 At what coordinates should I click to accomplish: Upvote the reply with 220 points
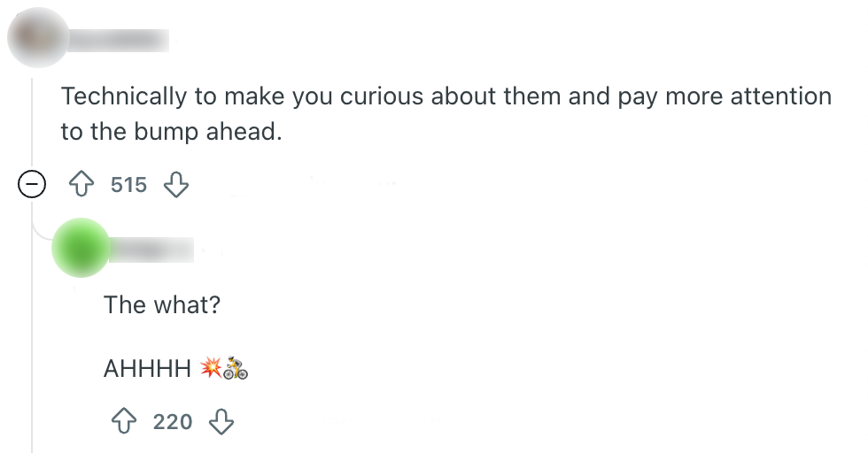[125, 422]
